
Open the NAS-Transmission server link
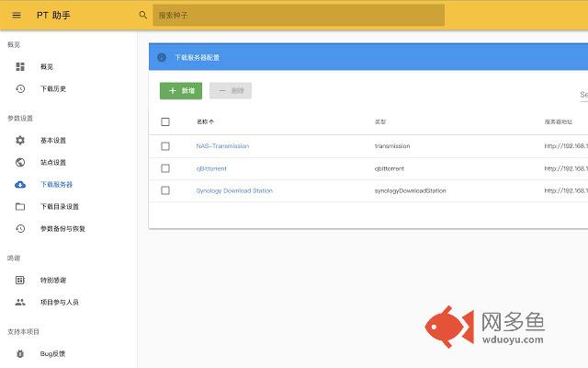click(222, 146)
